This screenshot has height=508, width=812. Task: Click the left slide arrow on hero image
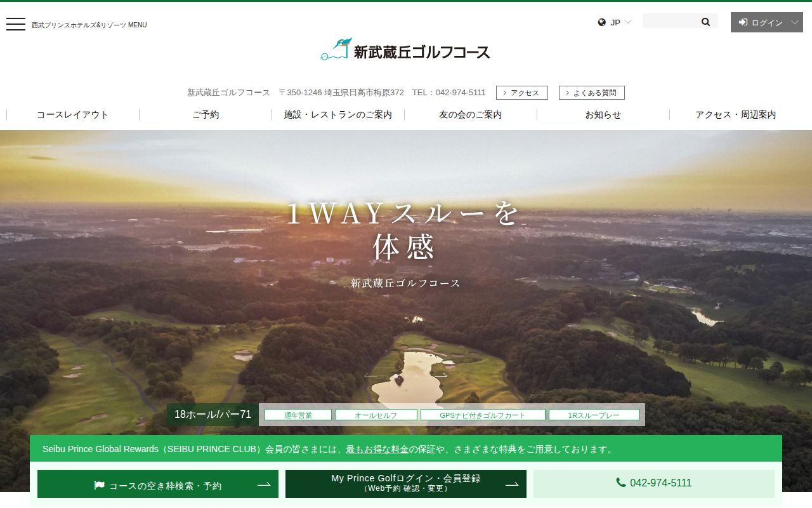(370, 375)
